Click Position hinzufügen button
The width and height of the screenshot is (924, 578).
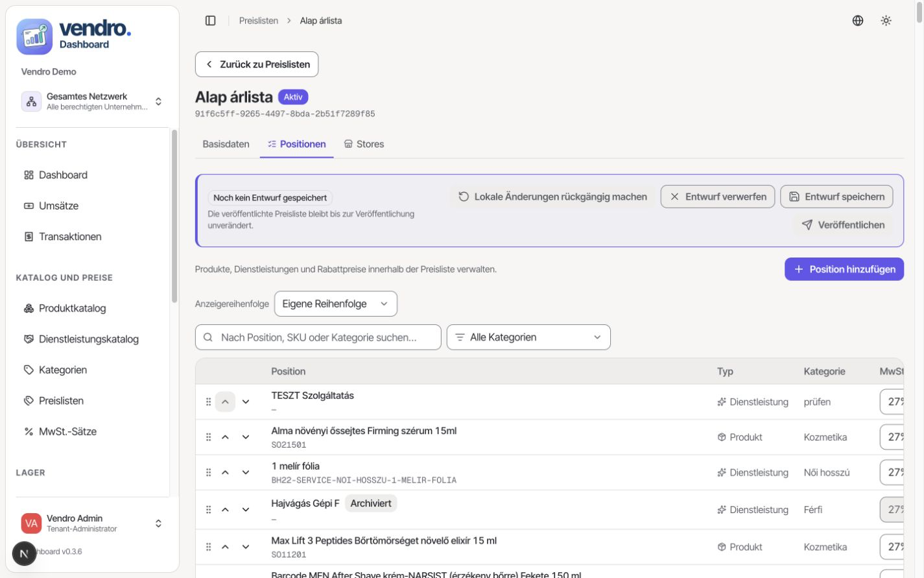coord(844,269)
